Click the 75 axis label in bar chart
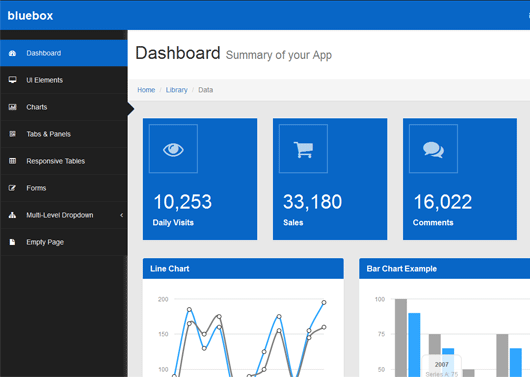The height and width of the screenshot is (377, 530). click(381, 334)
